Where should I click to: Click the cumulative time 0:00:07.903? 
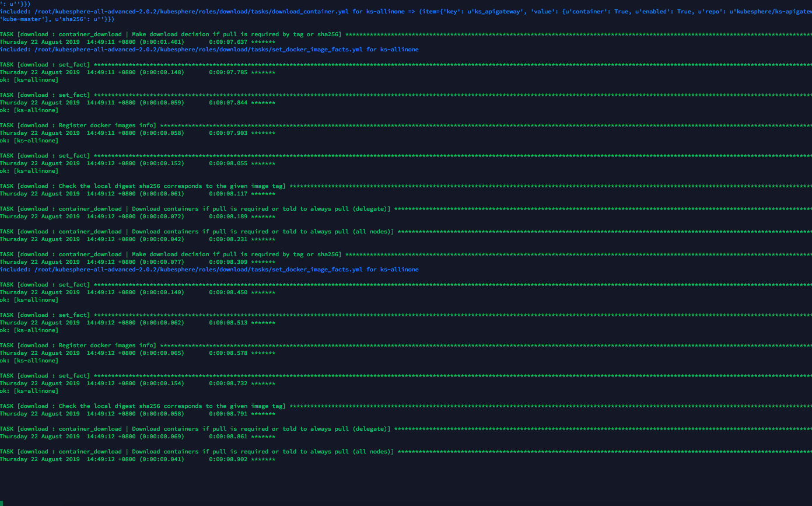coord(228,133)
